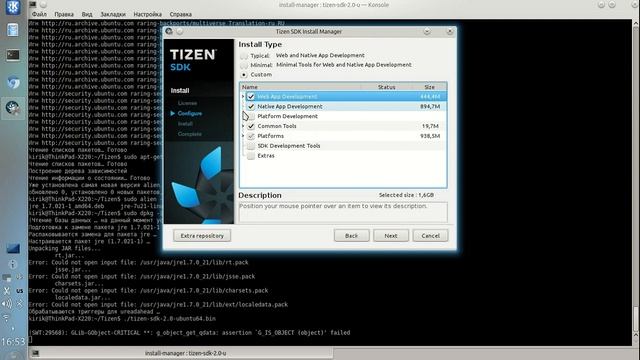Select the Typical install type

[244, 56]
